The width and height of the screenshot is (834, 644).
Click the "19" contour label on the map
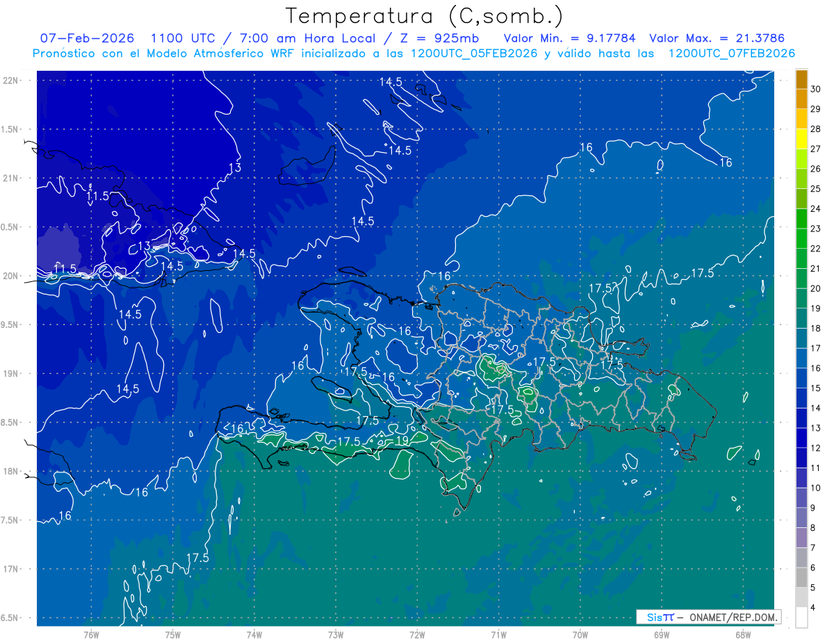(x=402, y=440)
